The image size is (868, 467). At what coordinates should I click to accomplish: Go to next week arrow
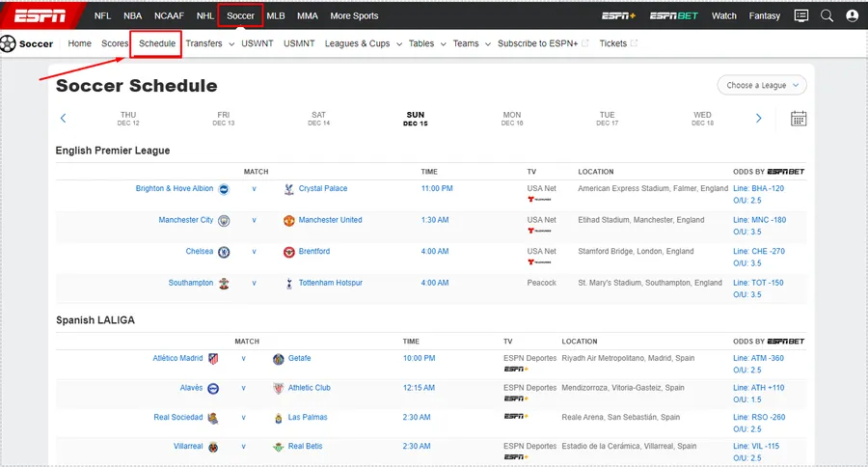click(758, 118)
